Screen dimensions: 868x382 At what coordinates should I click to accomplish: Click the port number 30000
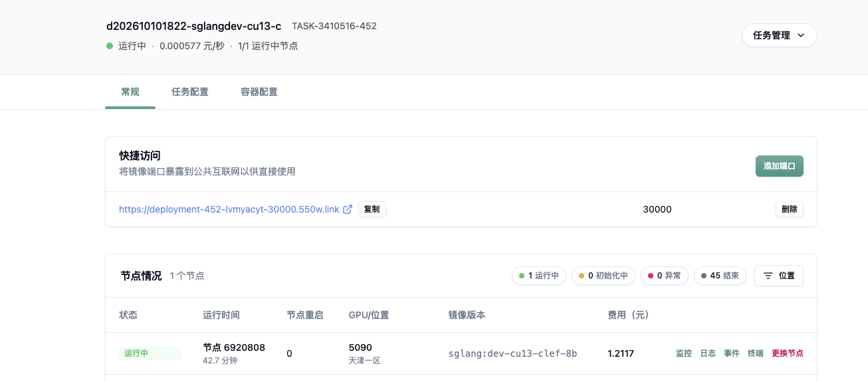pos(657,209)
